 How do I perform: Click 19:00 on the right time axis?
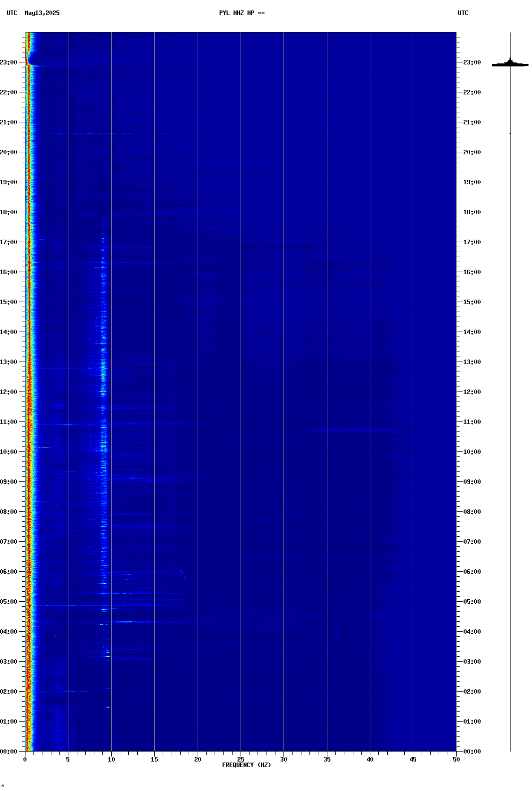point(472,182)
